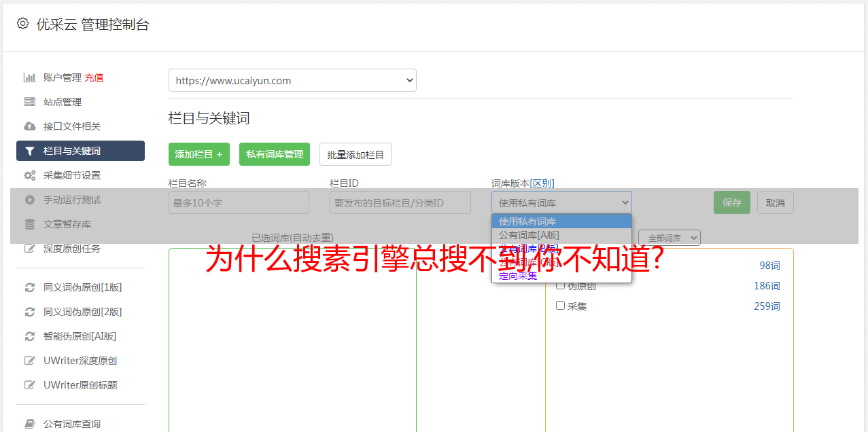
Task: Click the database icon for 文章暂存库
Action: coord(30,224)
